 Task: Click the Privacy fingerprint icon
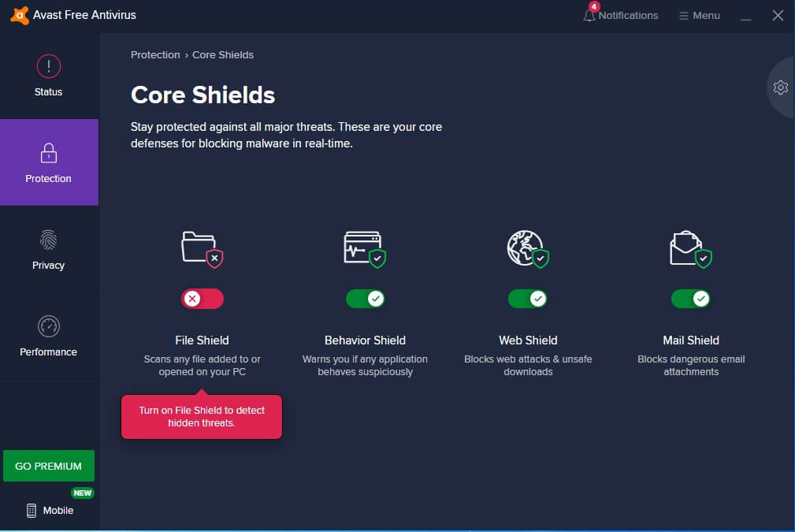pos(49,240)
